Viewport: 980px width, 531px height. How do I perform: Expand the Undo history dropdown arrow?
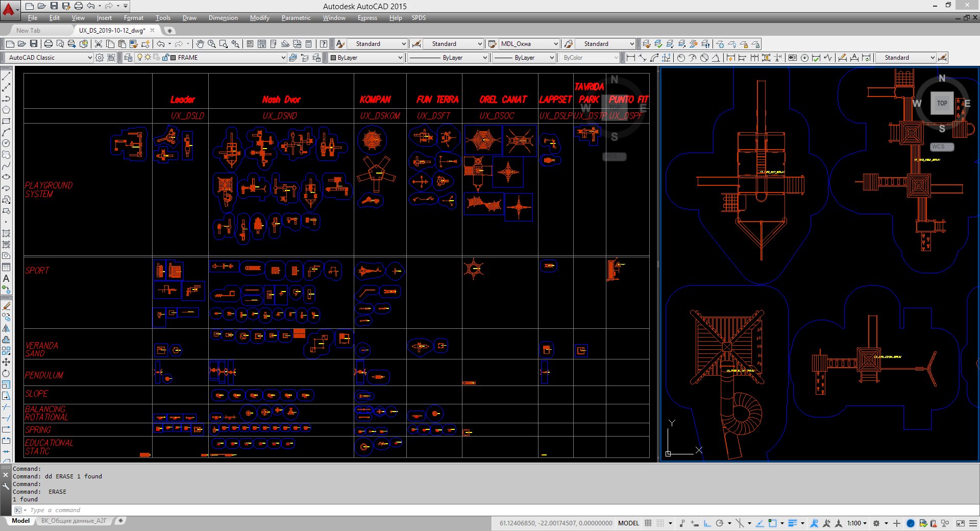tap(99, 6)
